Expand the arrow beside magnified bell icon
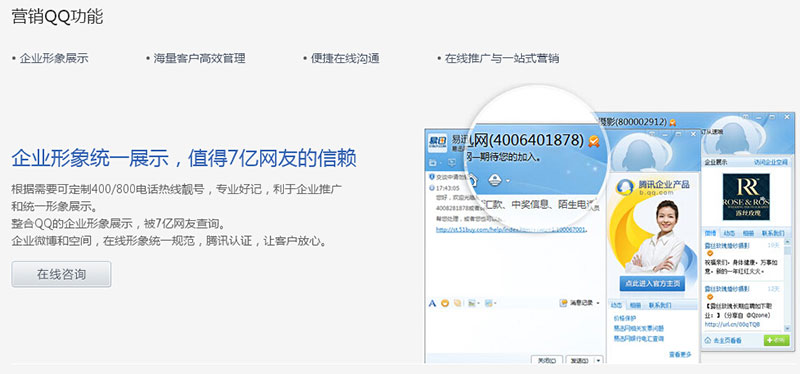The image size is (800, 374). click(x=507, y=181)
